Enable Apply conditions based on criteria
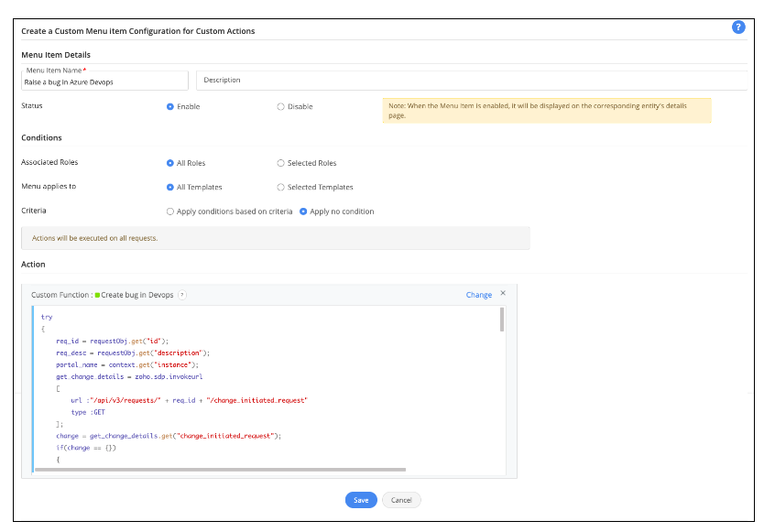 click(x=170, y=212)
